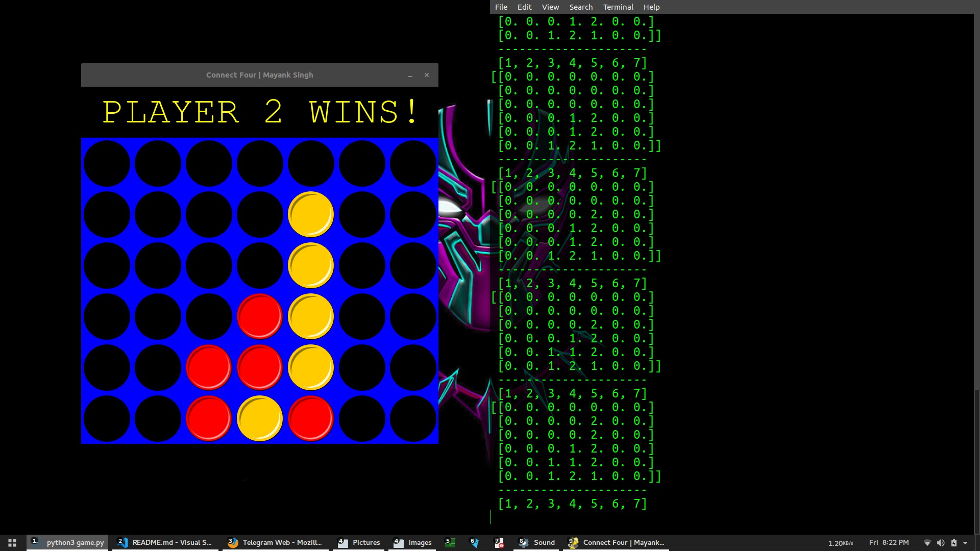Toggle the sound/volume icon in taskbar
This screenshot has width=980, height=551.
click(x=940, y=543)
